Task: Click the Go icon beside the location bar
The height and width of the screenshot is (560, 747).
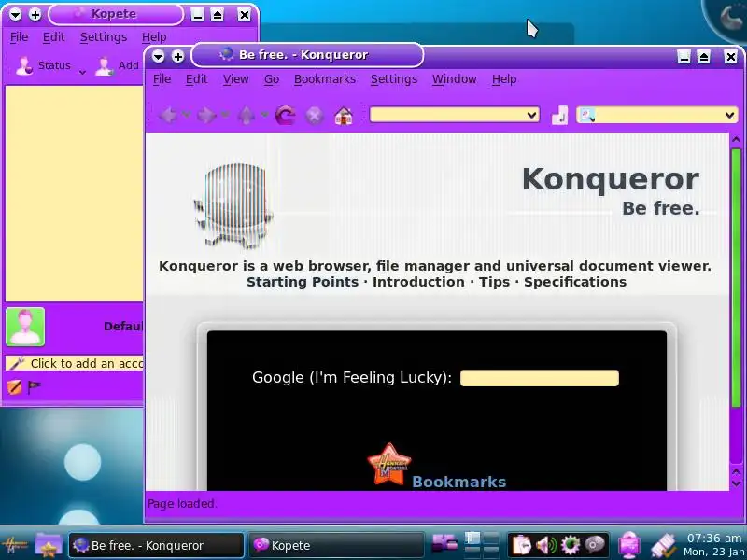Action: tap(559, 115)
